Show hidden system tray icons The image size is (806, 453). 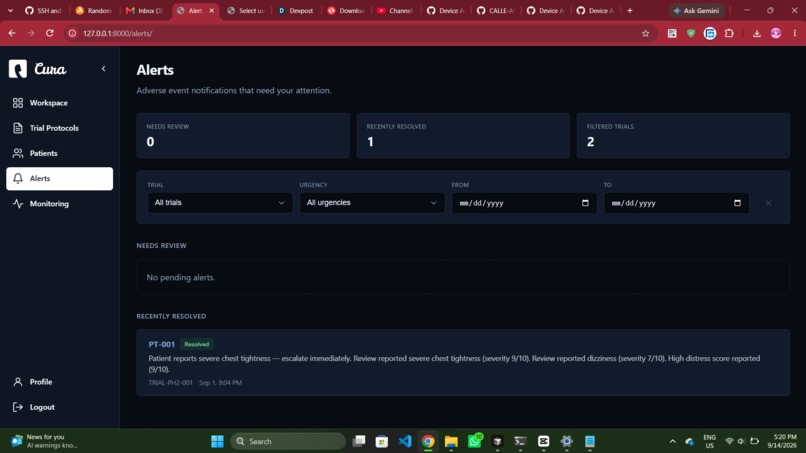coord(672,441)
